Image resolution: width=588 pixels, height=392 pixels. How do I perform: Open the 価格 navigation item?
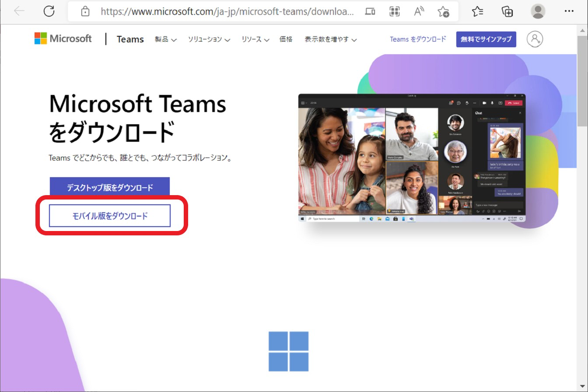[286, 39]
